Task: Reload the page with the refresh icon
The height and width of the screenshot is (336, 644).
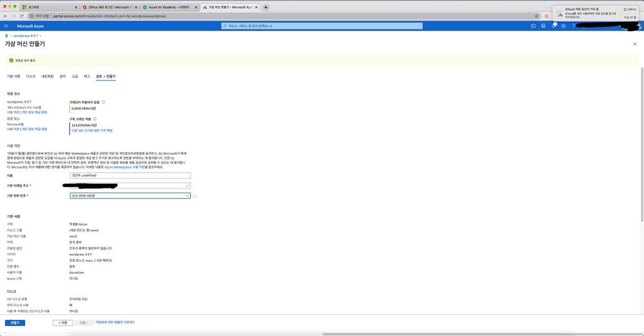Action: tap(22, 16)
